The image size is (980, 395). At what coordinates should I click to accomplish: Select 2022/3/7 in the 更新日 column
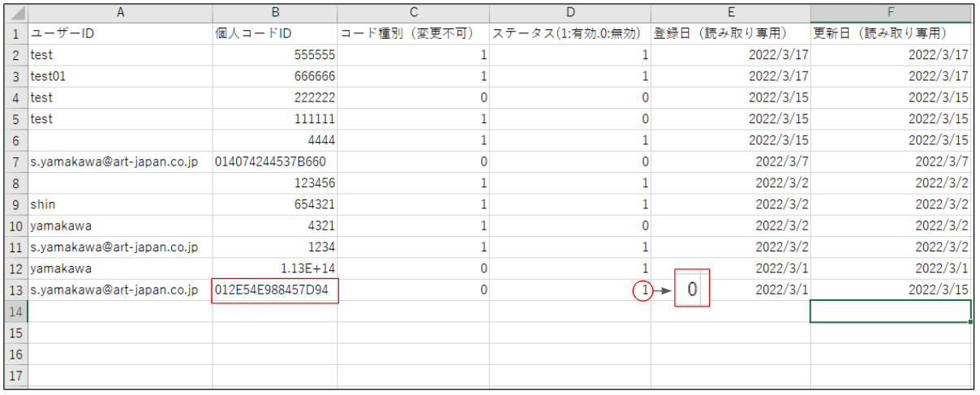(891, 161)
